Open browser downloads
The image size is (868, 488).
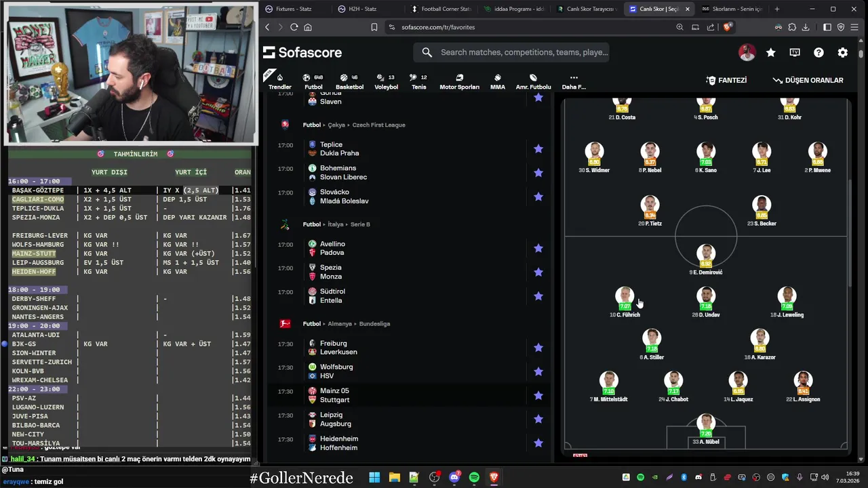tap(806, 27)
